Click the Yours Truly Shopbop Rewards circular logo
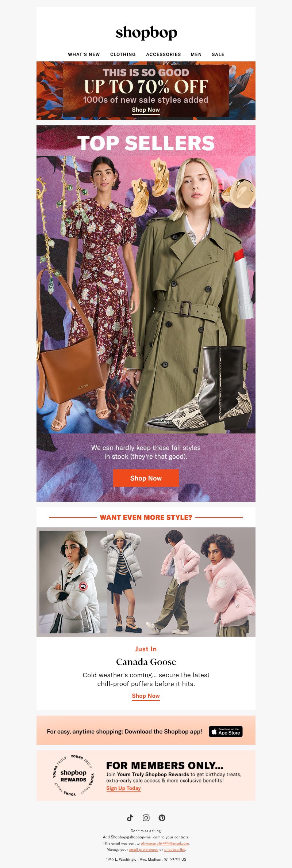 pyautogui.click(x=73, y=776)
